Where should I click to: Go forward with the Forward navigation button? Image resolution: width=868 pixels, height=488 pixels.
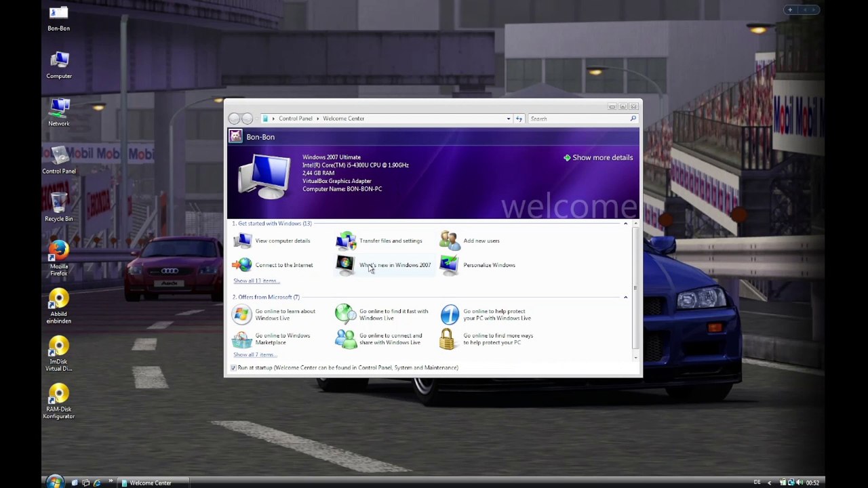pyautogui.click(x=247, y=119)
